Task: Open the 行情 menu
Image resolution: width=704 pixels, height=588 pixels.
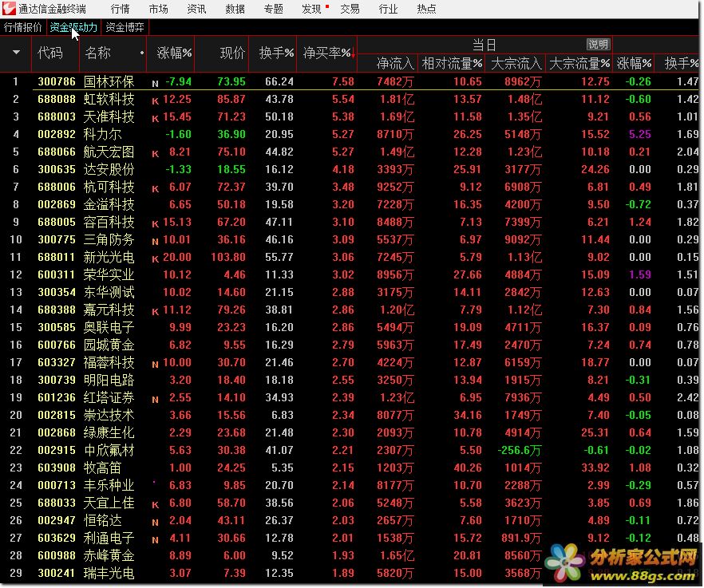Action: coord(120,9)
